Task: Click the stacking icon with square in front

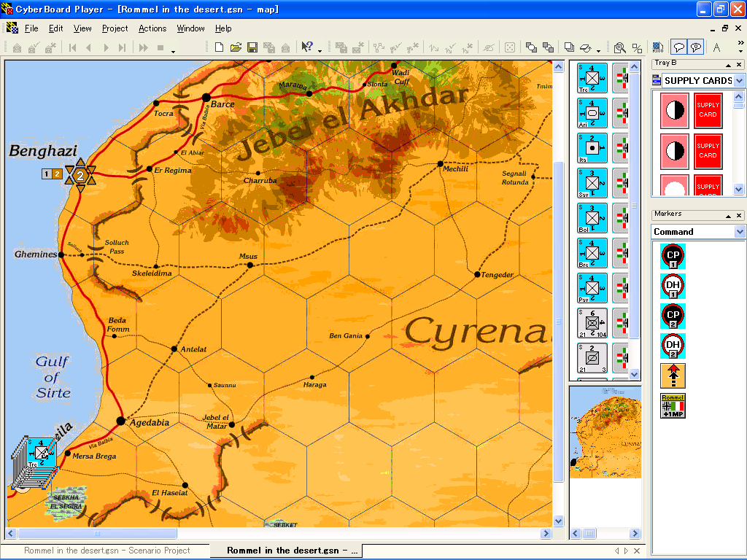Action: (549, 47)
